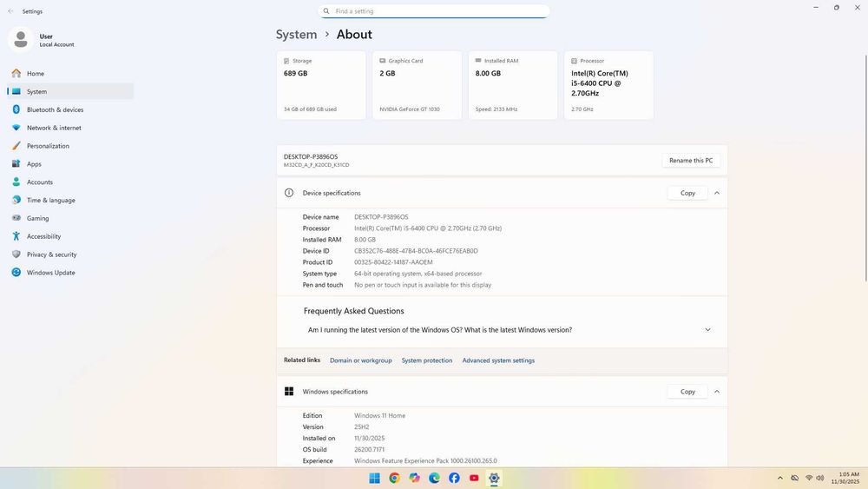This screenshot has height=489, width=868.
Task: Copy the device specifications
Action: coord(687,193)
